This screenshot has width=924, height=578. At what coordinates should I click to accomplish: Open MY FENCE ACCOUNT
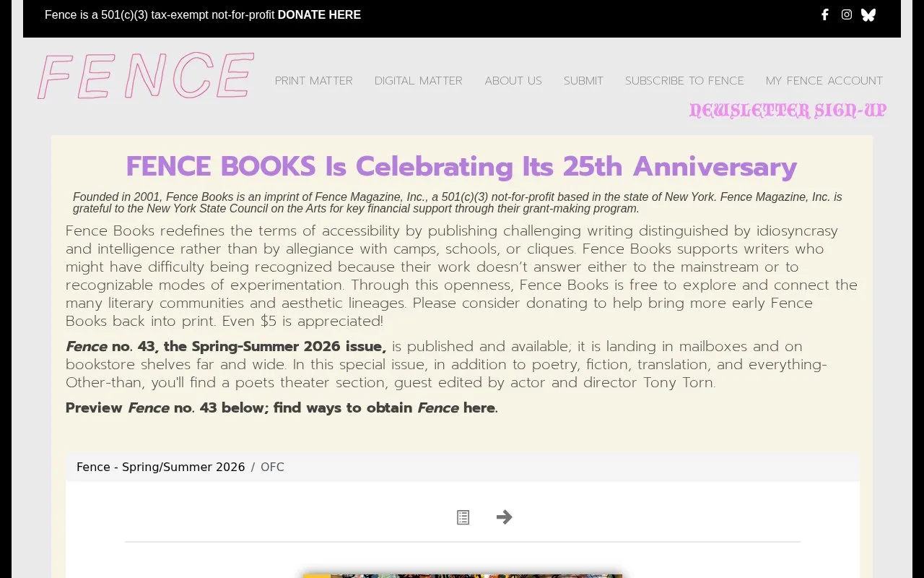(824, 80)
